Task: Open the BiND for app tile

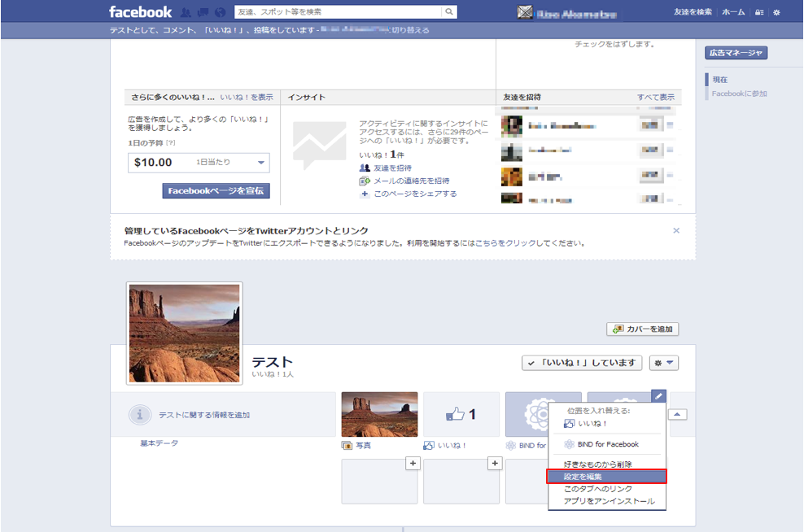Action: [x=527, y=414]
